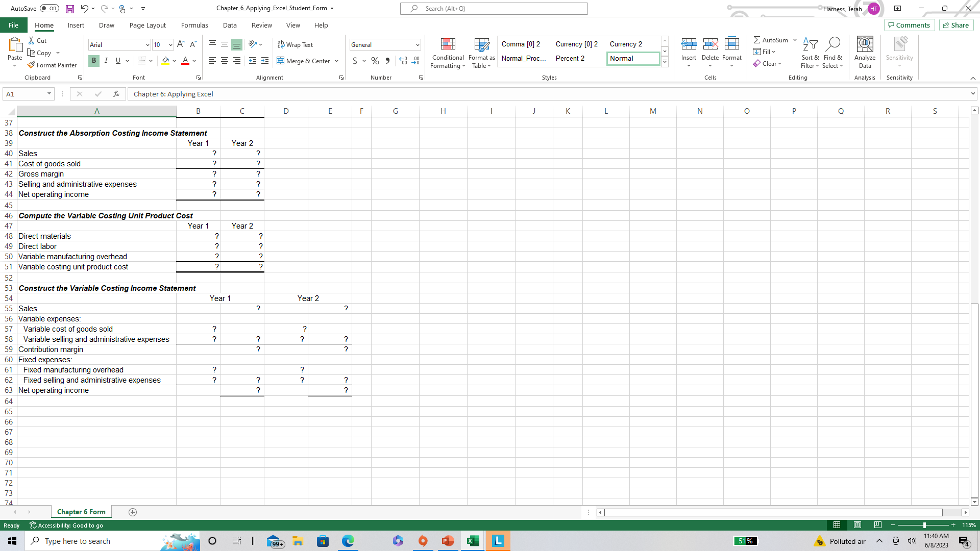Open Conditional Formatting options
Viewport: 980px width, 551px height.
[448, 53]
